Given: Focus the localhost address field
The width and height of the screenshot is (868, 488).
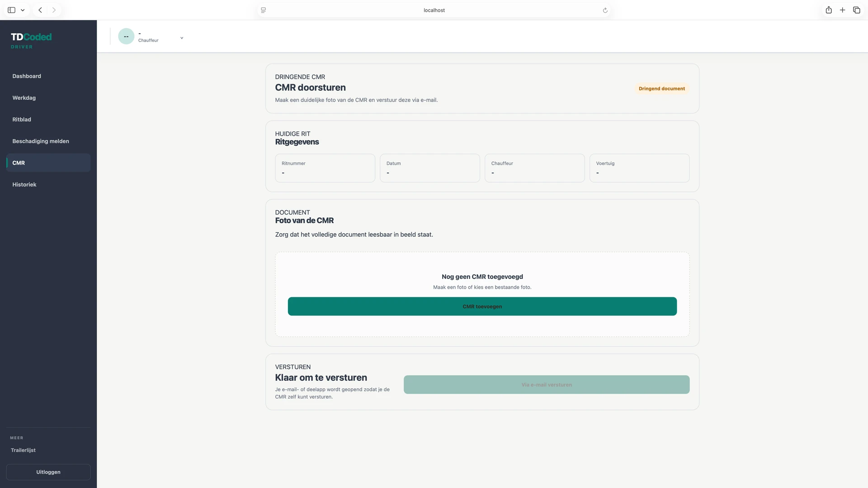Looking at the screenshot, I should pos(434,10).
